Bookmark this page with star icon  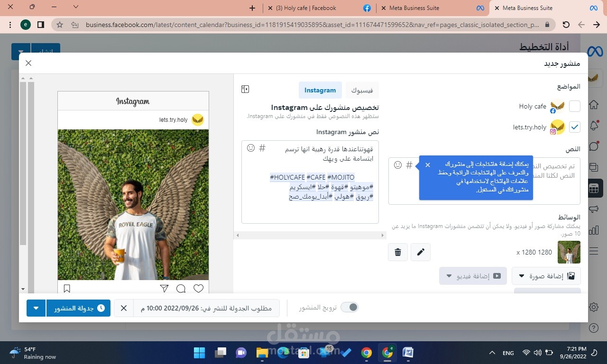click(60, 25)
